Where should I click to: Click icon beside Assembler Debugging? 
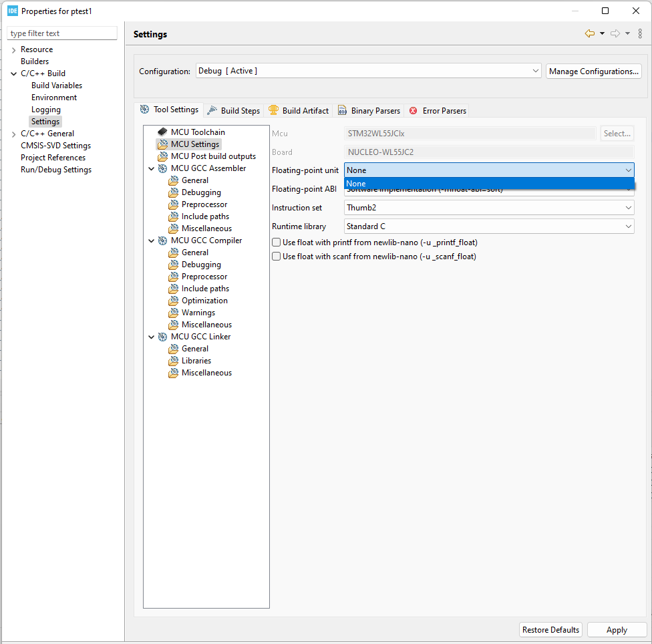click(174, 192)
